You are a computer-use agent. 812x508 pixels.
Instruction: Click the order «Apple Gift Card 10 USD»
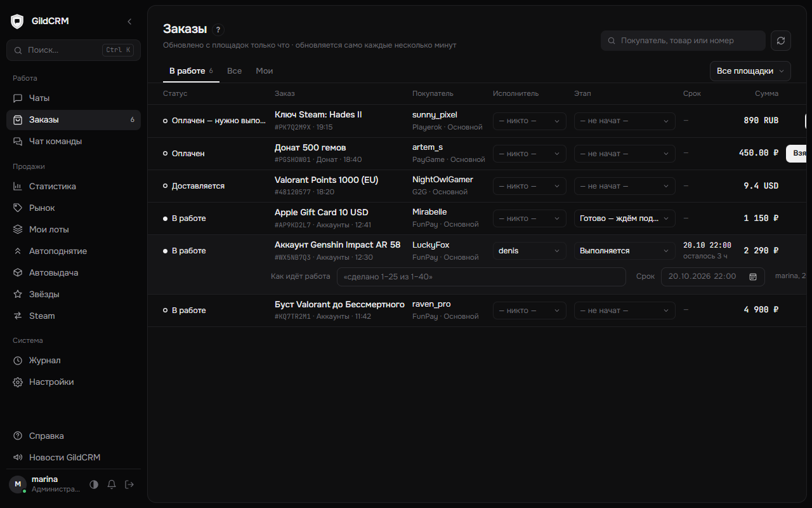(x=322, y=213)
